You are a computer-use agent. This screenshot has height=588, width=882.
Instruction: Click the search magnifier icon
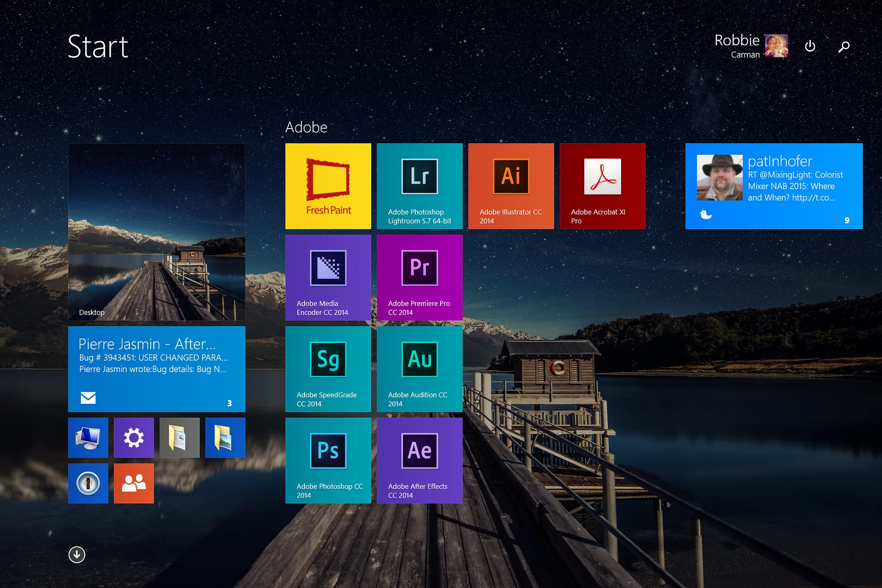[x=844, y=46]
